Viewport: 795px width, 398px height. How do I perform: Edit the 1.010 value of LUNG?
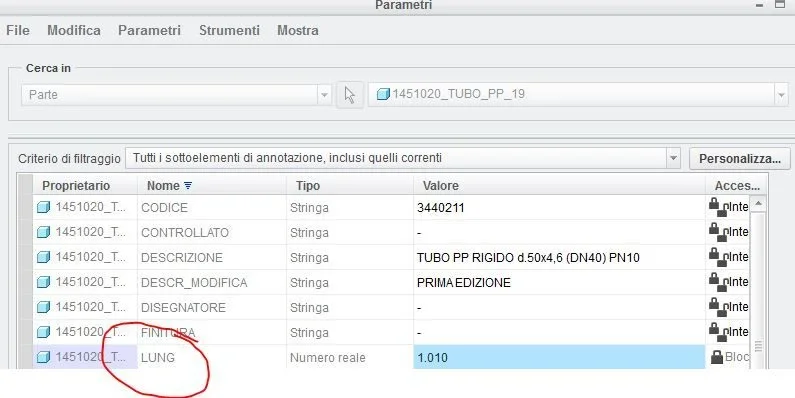coord(559,357)
